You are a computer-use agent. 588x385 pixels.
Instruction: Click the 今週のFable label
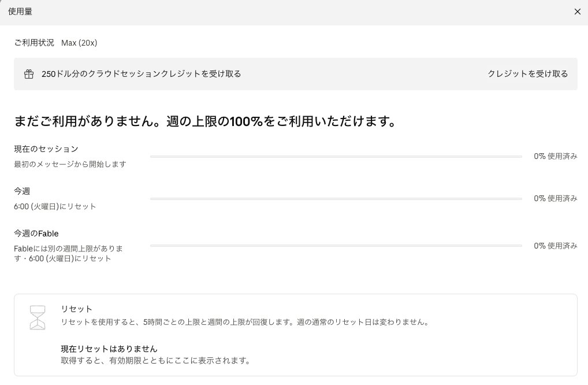point(36,234)
